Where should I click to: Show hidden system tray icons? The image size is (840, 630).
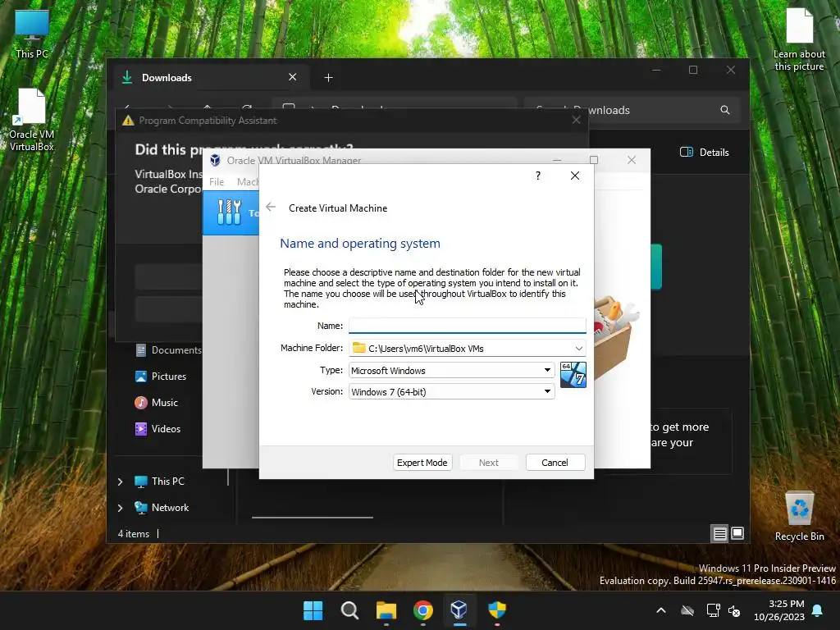[661, 610]
